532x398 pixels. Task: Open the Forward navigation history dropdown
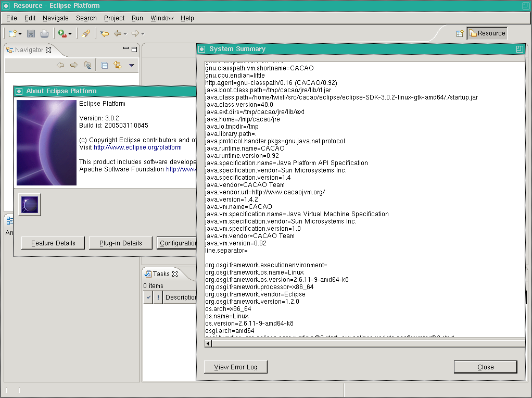143,34
